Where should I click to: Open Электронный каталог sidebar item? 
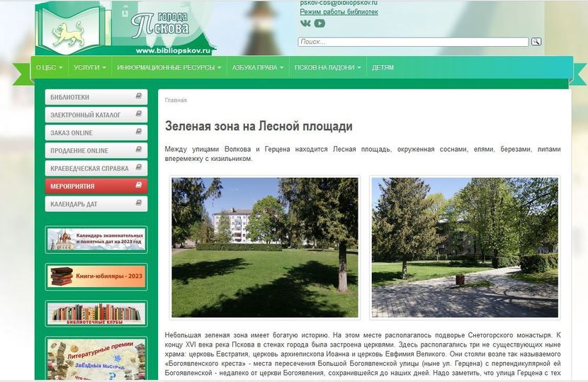tap(96, 115)
